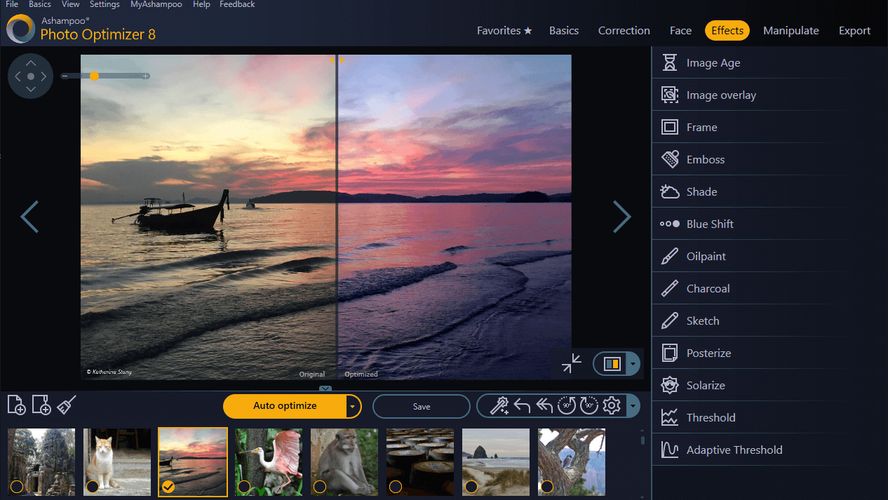Go to next image with right arrow

point(621,216)
